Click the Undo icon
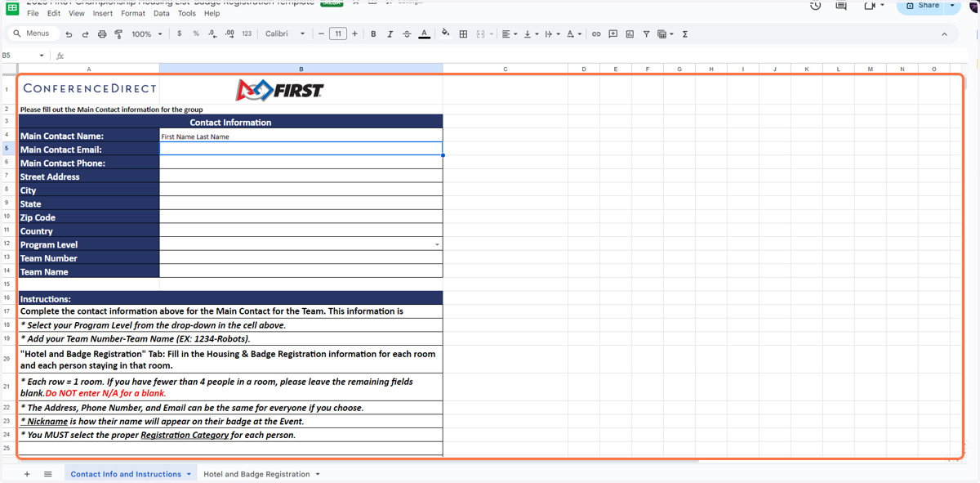This screenshot has width=980, height=483. [x=69, y=34]
